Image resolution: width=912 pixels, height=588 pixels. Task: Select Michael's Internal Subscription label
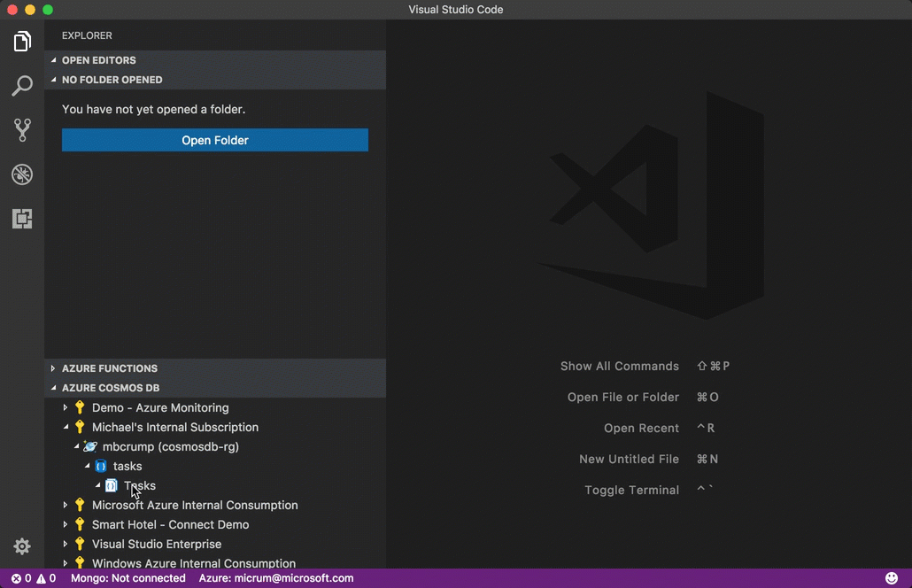pyautogui.click(x=175, y=428)
